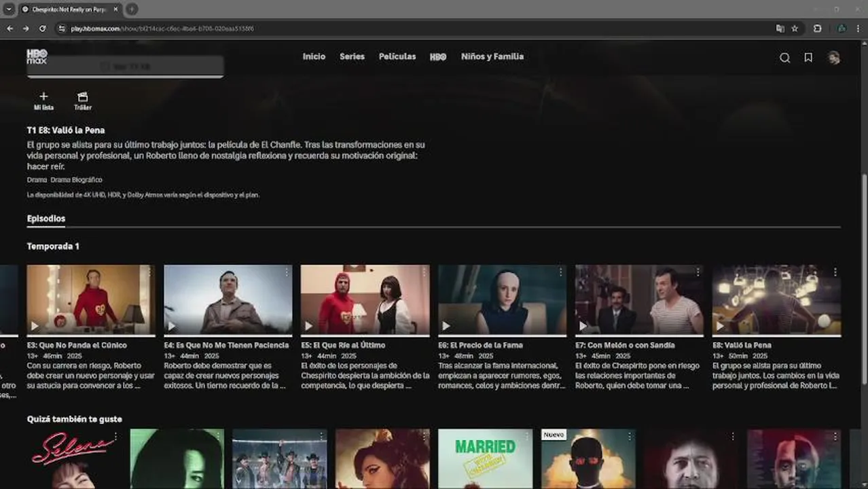Open more options on Married recommendation card
The width and height of the screenshot is (868, 489).
tap(526, 436)
